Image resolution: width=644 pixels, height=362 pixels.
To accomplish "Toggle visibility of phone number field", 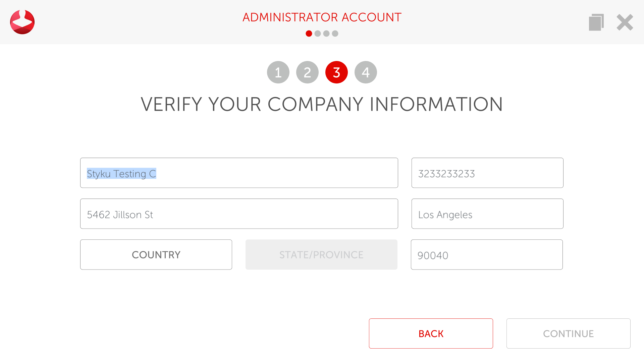I will pyautogui.click(x=487, y=172).
